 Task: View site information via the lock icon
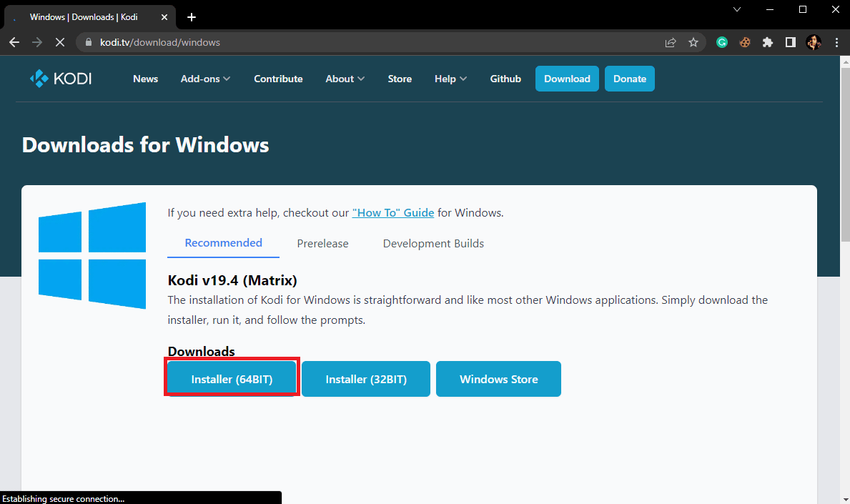click(x=89, y=42)
